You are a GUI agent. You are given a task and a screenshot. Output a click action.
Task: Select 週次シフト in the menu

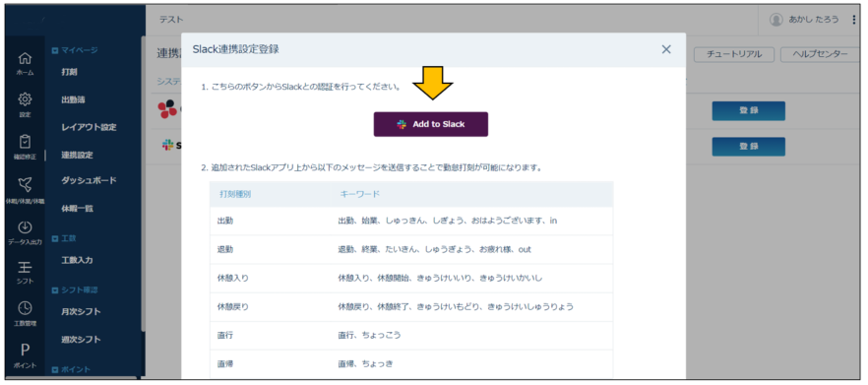coord(81,339)
